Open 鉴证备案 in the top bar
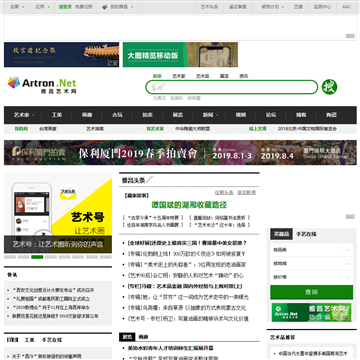The height and width of the screenshot is (360, 360). pyautogui.click(x=238, y=7)
